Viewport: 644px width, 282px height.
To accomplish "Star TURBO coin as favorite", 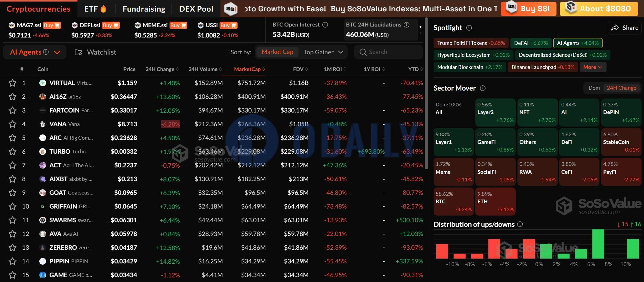I will click(x=13, y=152).
